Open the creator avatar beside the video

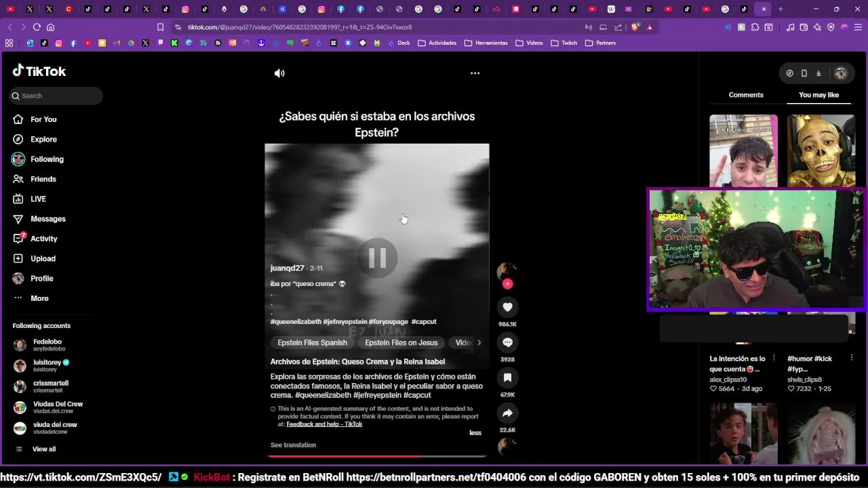click(507, 271)
